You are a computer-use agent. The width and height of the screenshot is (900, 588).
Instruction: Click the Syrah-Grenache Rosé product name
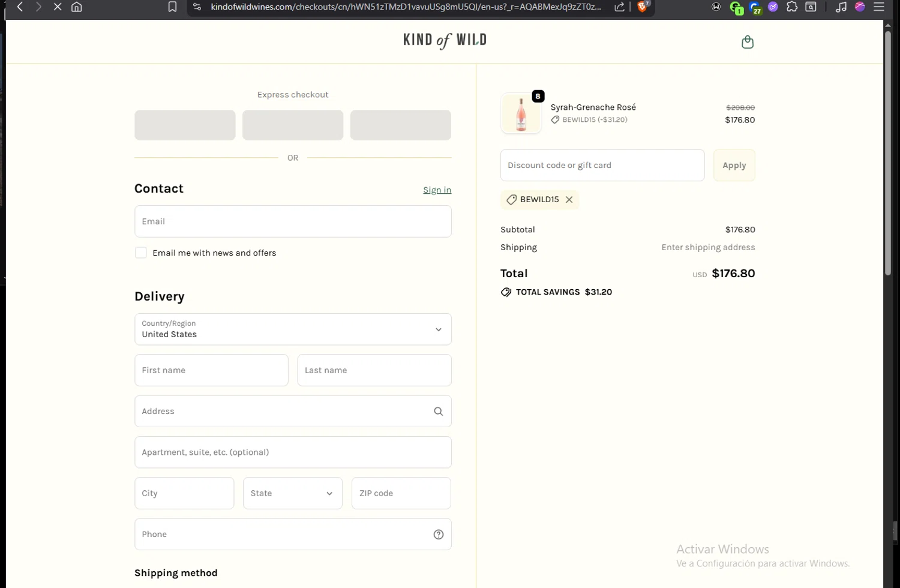pos(593,107)
